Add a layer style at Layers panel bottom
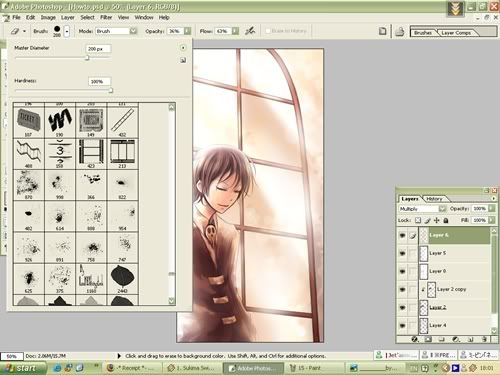The width and height of the screenshot is (500, 375). [415, 339]
